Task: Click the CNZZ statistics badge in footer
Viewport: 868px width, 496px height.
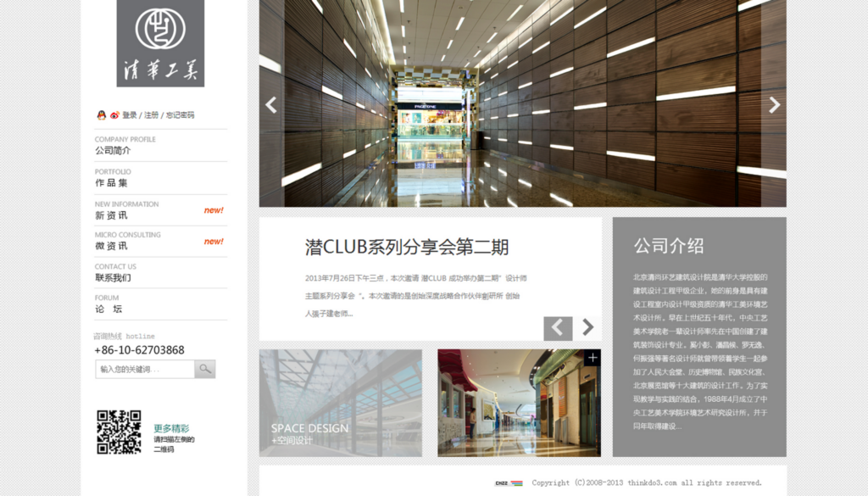Action: pos(509,483)
